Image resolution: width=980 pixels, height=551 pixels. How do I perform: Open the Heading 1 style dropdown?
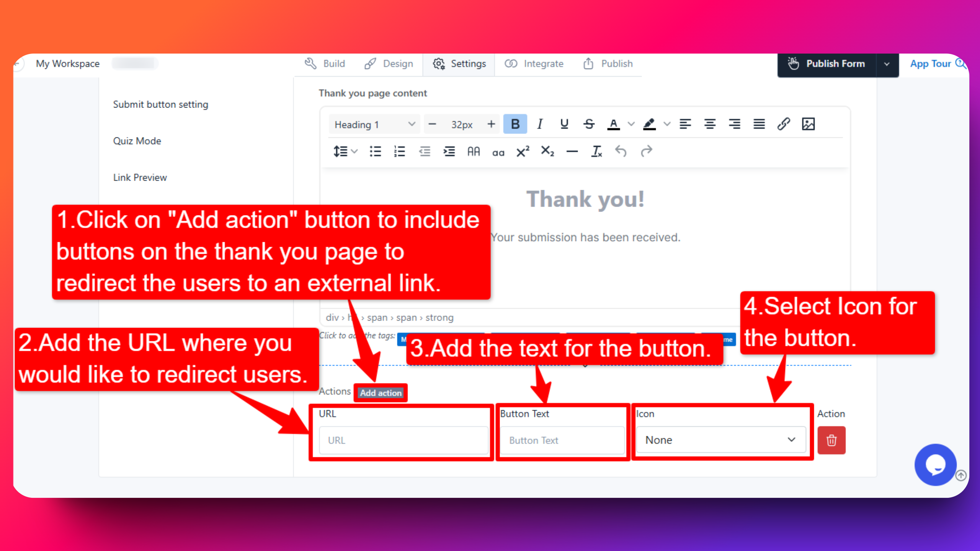[374, 124]
